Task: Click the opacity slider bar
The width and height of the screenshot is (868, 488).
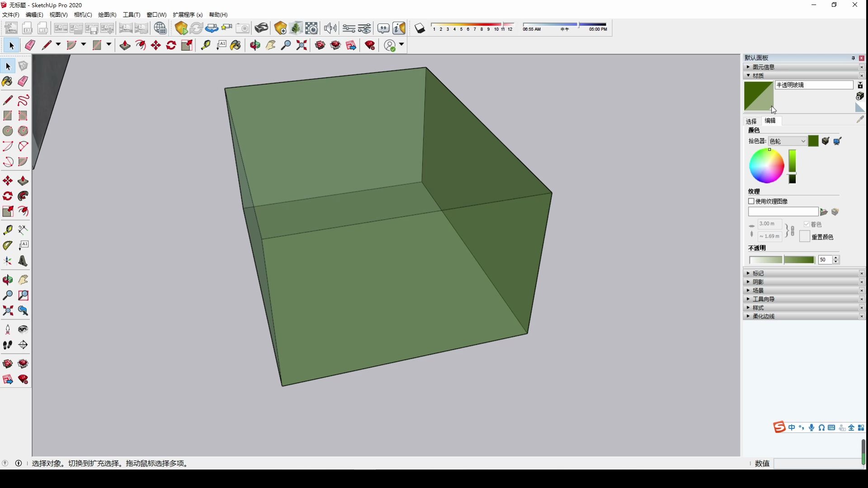Action: pyautogui.click(x=782, y=260)
